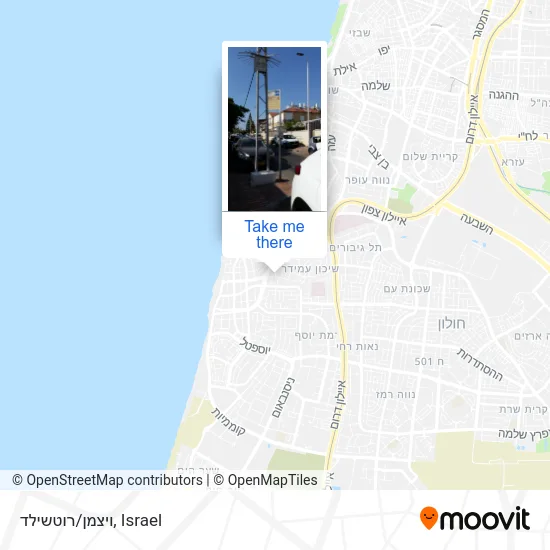Open the OpenMapTiles attribution link

266,480
